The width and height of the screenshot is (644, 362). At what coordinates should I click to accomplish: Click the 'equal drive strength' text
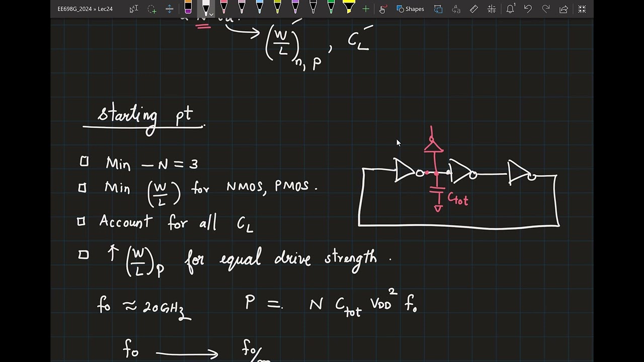click(x=298, y=259)
